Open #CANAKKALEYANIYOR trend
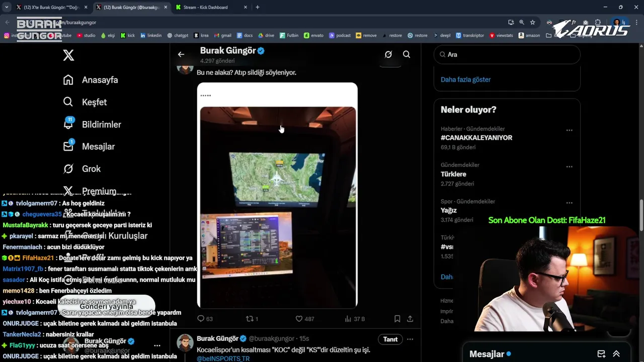 click(476, 138)
